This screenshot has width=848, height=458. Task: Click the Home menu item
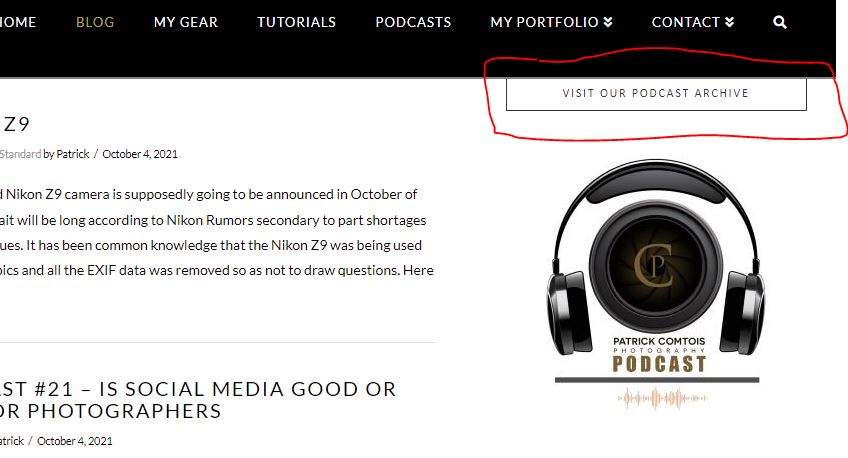pos(18,22)
